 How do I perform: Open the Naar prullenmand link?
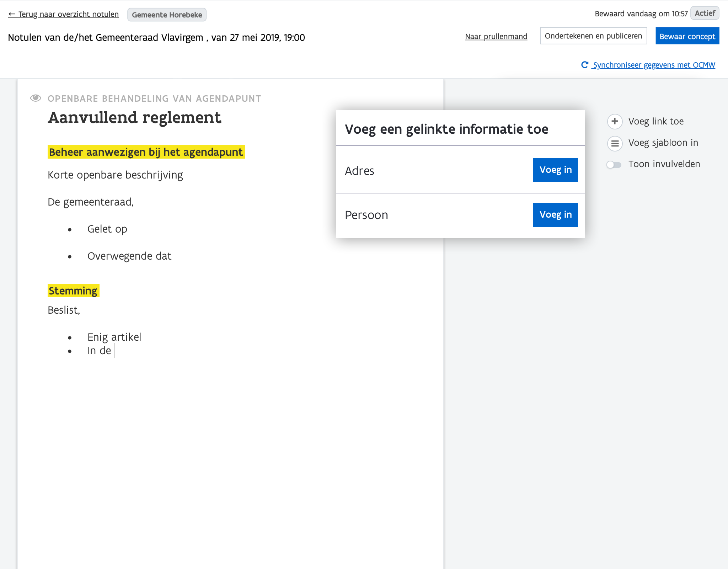pyautogui.click(x=496, y=37)
